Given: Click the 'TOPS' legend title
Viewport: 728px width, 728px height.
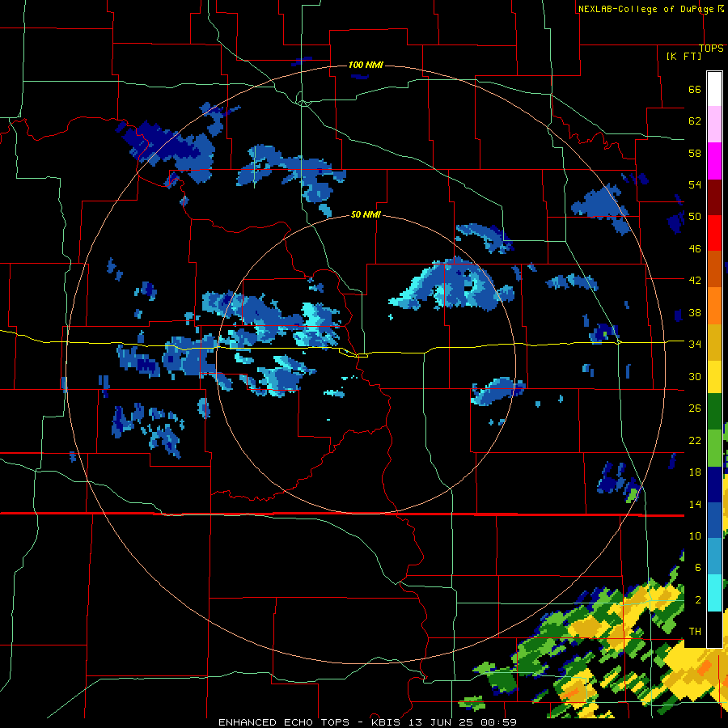Looking at the screenshot, I should (x=711, y=49).
